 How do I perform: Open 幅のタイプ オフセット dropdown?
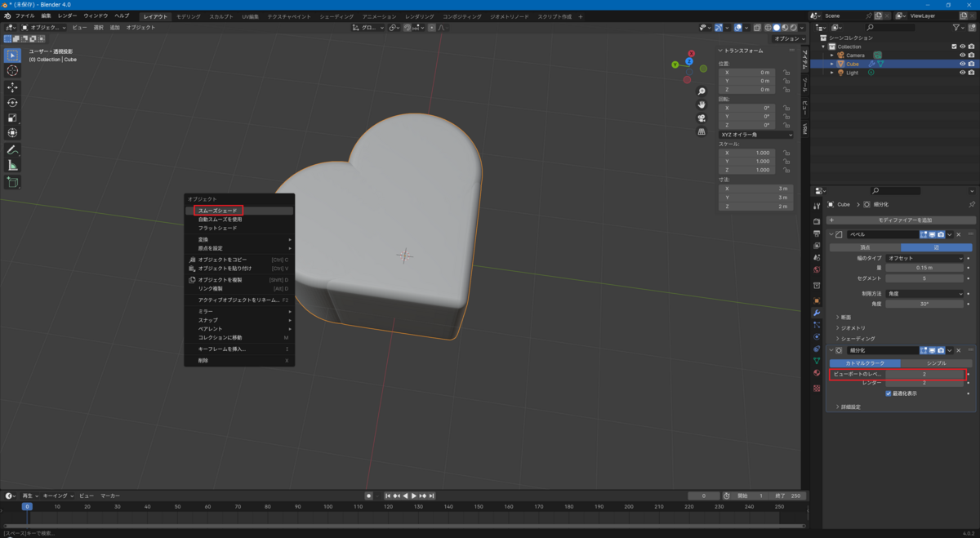click(925, 258)
